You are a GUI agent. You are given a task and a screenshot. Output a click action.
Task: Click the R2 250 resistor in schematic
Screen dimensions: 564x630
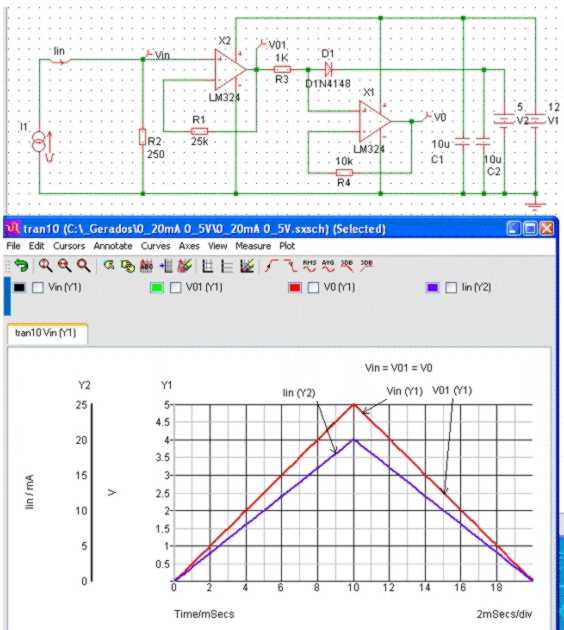click(143, 137)
